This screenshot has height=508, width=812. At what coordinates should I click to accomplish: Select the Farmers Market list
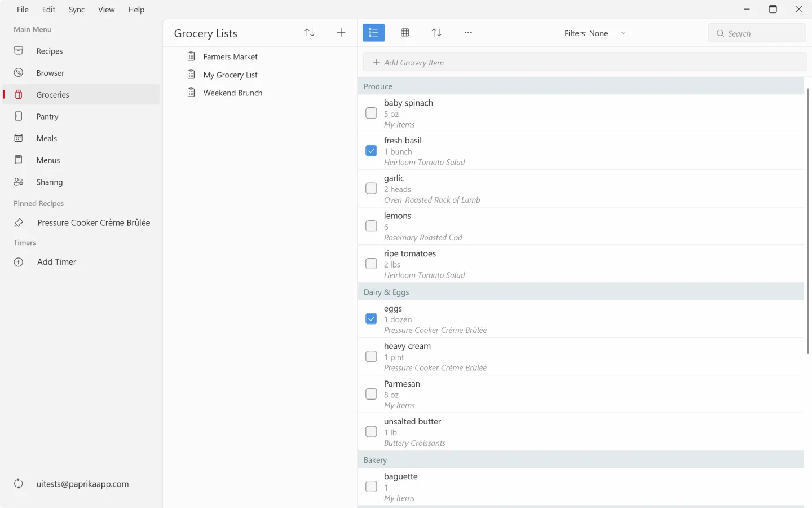point(260,56)
